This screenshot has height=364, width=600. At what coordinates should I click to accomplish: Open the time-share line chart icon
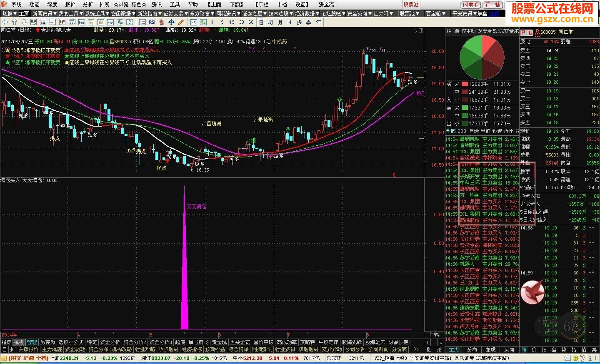coord(52,22)
